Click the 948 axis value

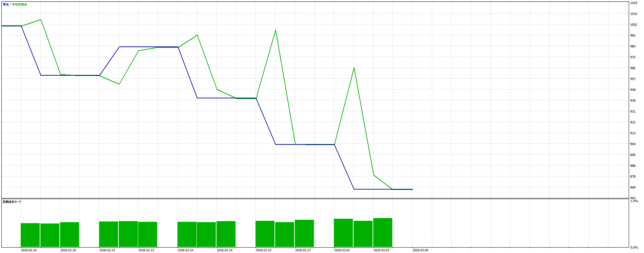coord(633,90)
